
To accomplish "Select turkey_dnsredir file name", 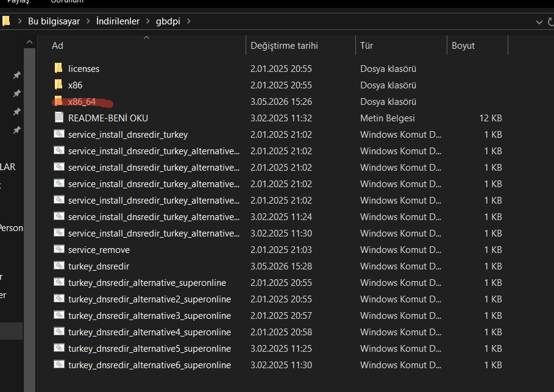I will click(99, 266).
